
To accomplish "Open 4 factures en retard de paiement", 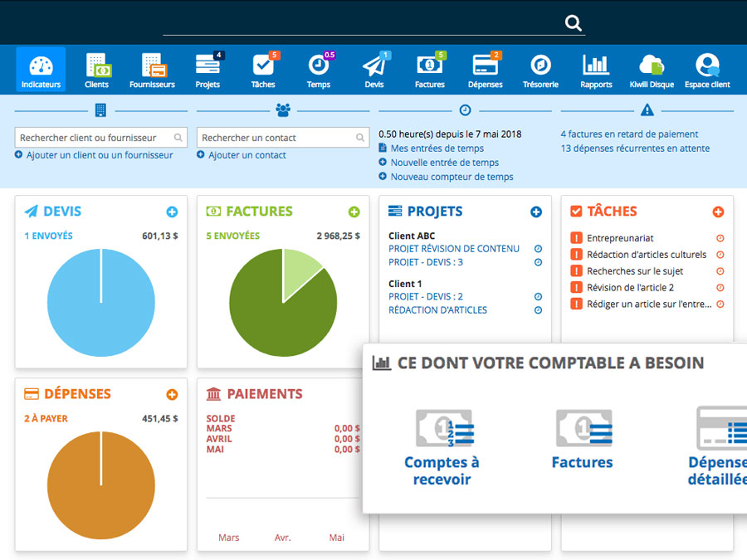I will [629, 134].
